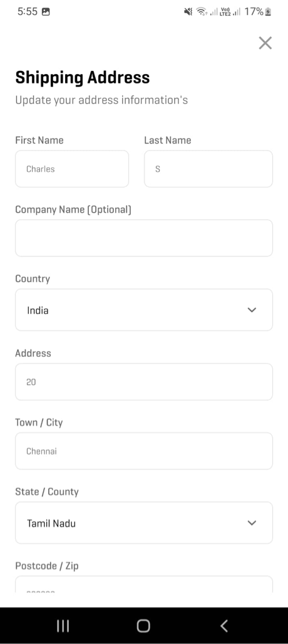Tap the Android back arrow icon
Viewport: 288px width, 644px height.
(224, 626)
